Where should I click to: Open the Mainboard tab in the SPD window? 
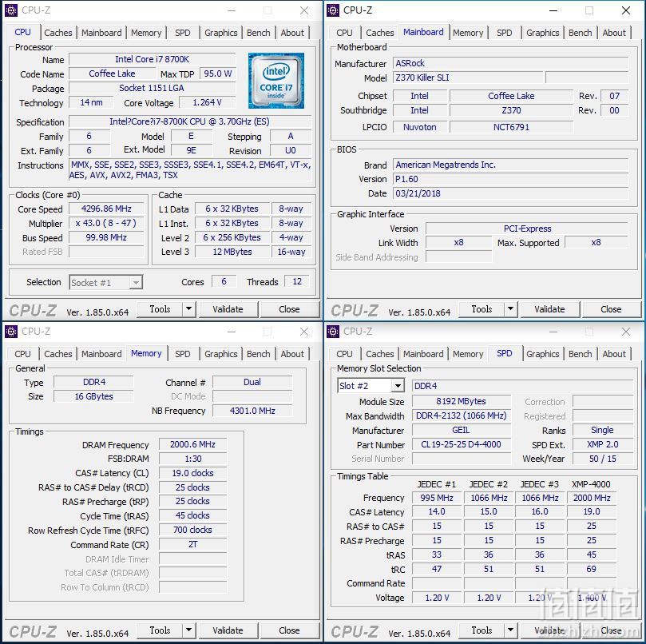click(x=423, y=354)
